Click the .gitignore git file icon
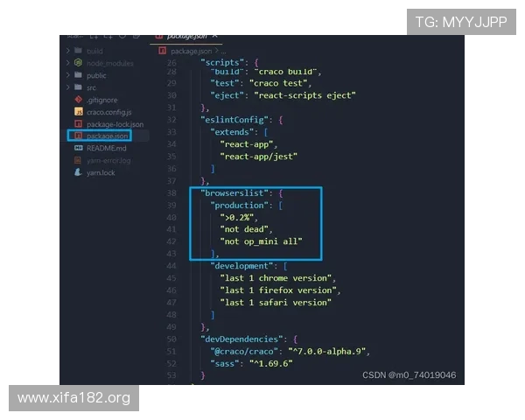Screen dimensions: 525x420 pos(79,101)
